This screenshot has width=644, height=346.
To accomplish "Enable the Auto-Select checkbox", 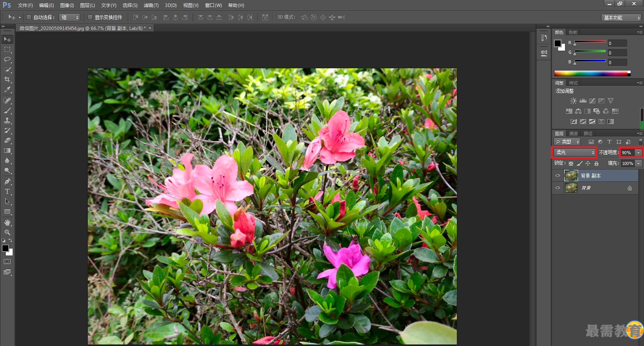I will [x=28, y=17].
